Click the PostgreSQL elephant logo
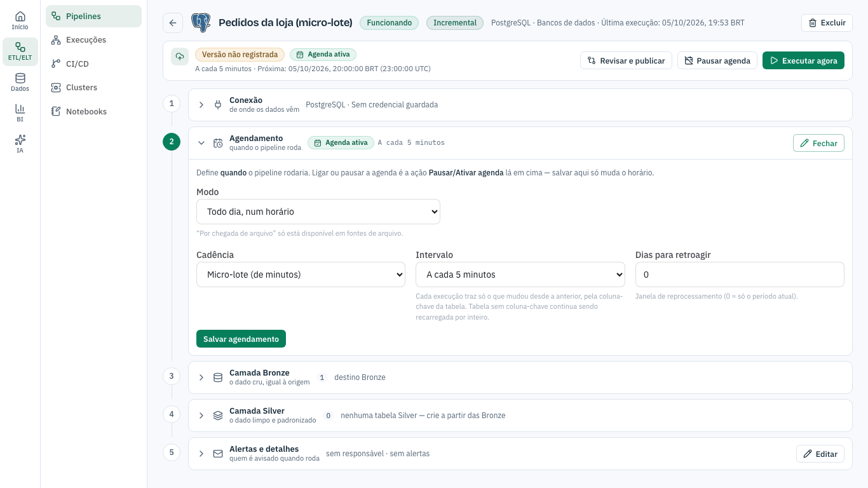The image size is (868, 488). pyautogui.click(x=201, y=23)
